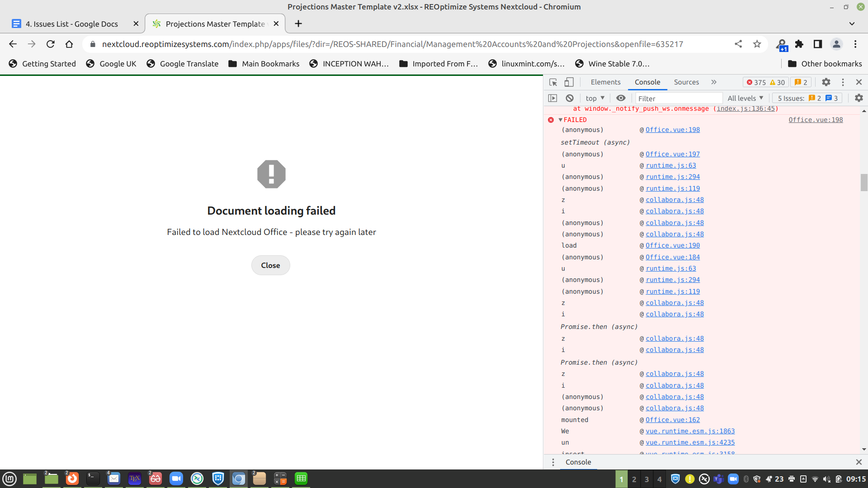Image resolution: width=868 pixels, height=488 pixels.
Task: Open the JavaScript context dropdown showing top
Action: click(594, 98)
